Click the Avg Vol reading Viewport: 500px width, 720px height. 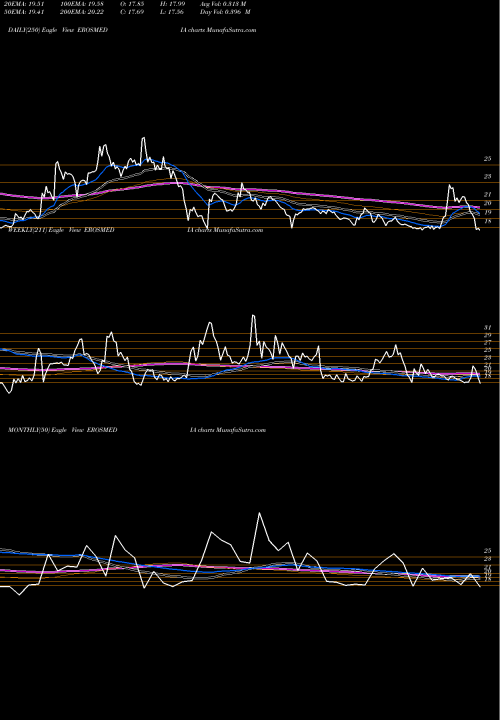pyautogui.click(x=223, y=4)
